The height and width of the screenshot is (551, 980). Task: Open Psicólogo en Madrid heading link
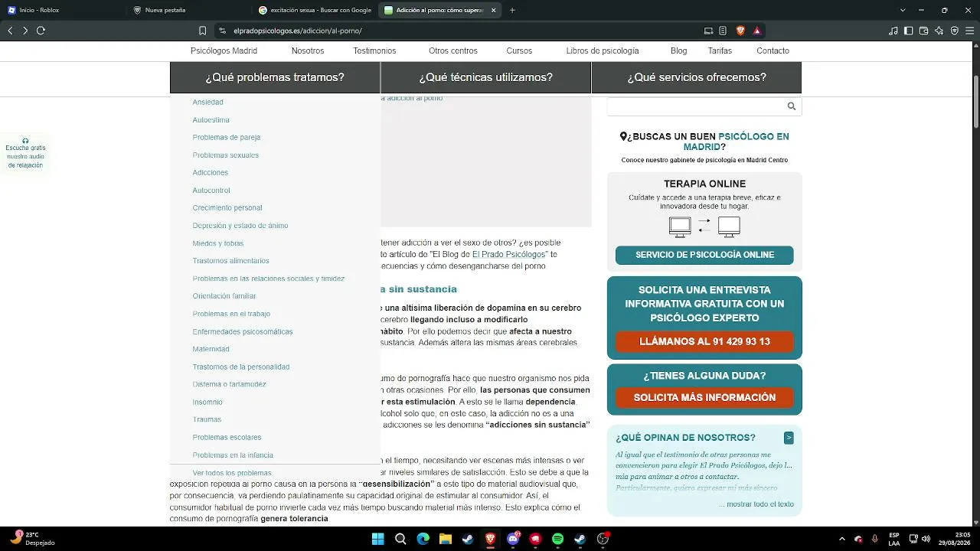coord(737,142)
